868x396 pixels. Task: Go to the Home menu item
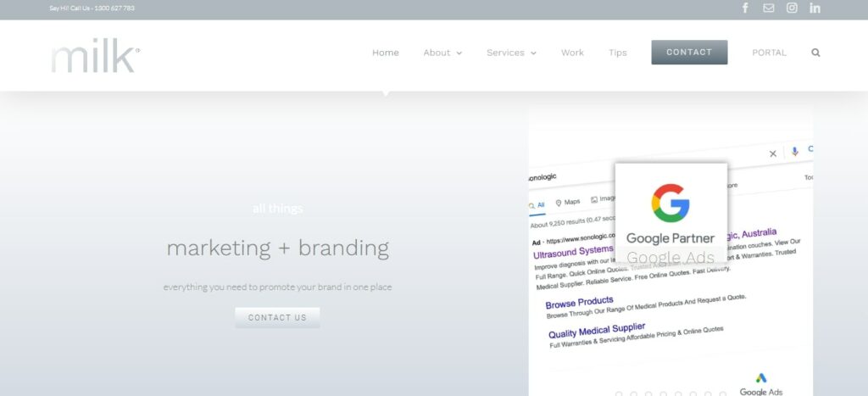(x=386, y=53)
